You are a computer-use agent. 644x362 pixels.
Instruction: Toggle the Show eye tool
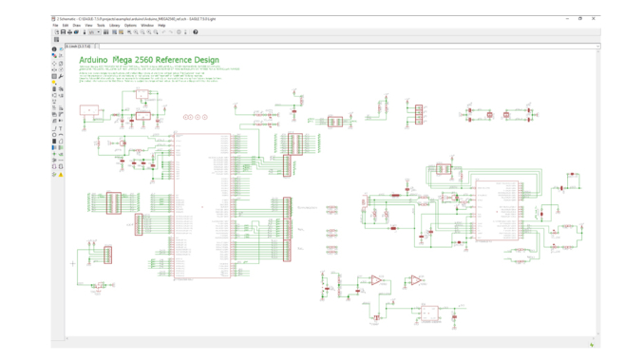click(61, 48)
